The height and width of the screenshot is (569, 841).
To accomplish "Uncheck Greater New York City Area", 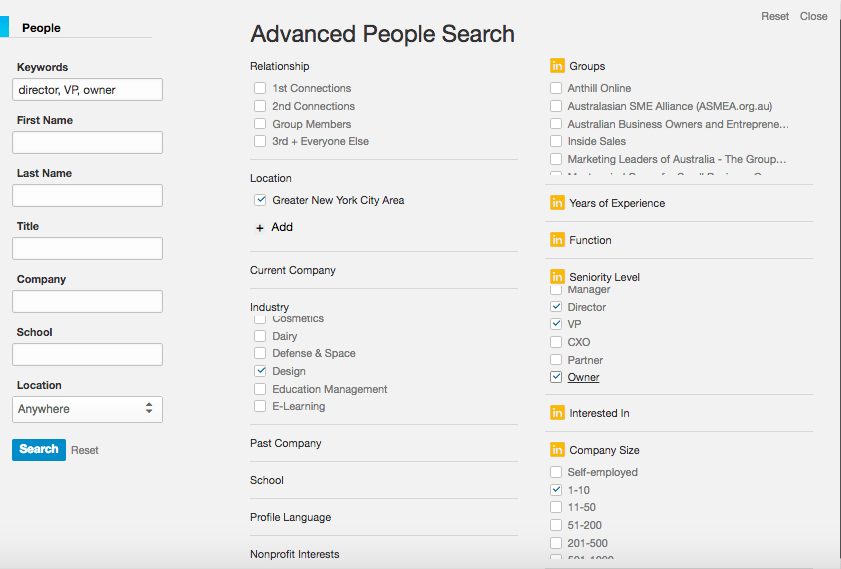I will click(x=260, y=200).
